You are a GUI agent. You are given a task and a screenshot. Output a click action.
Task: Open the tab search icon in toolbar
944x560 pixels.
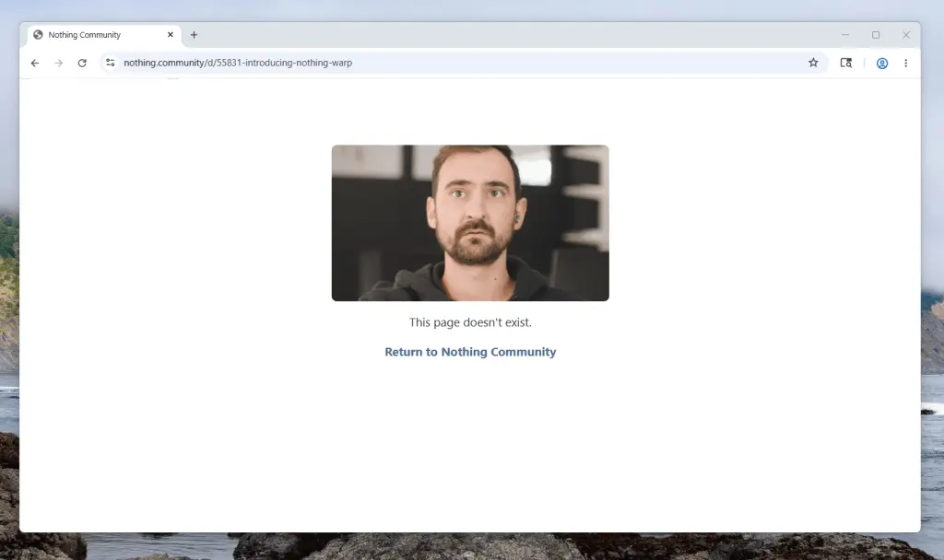[x=845, y=63]
